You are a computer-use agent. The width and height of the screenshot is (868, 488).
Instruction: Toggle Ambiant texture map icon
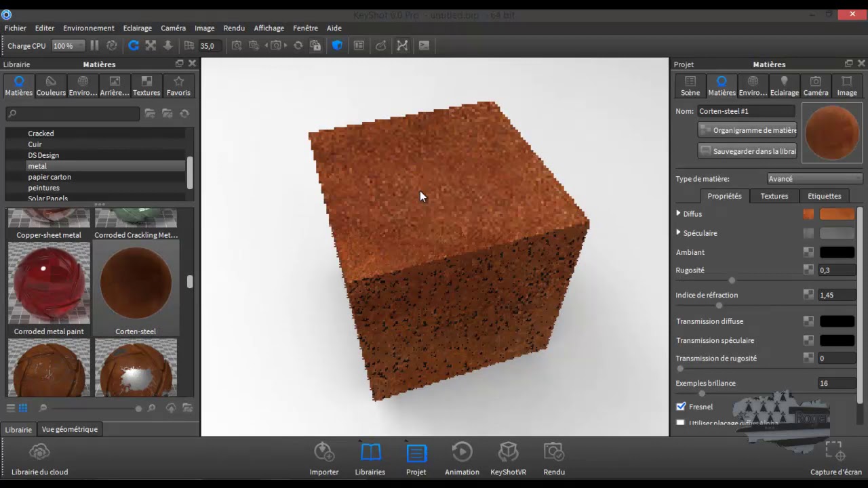coord(808,252)
